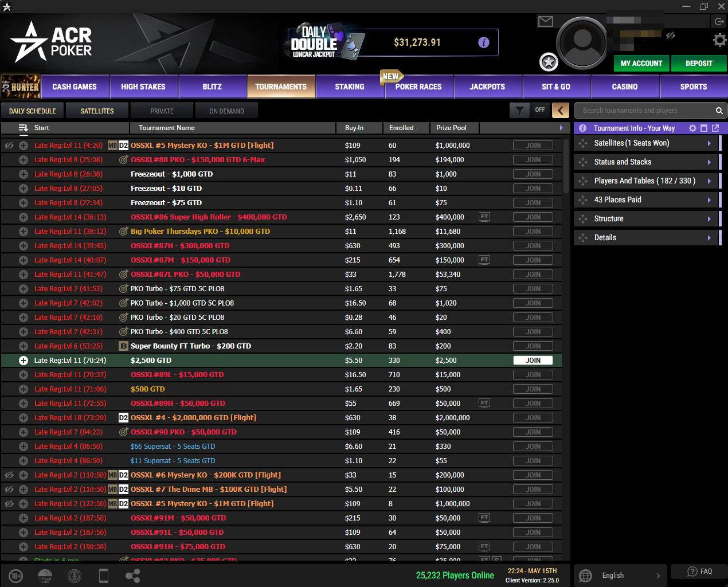This screenshot has height=587, width=728.
Task: Click the round certification seal icon
Action: [75, 576]
